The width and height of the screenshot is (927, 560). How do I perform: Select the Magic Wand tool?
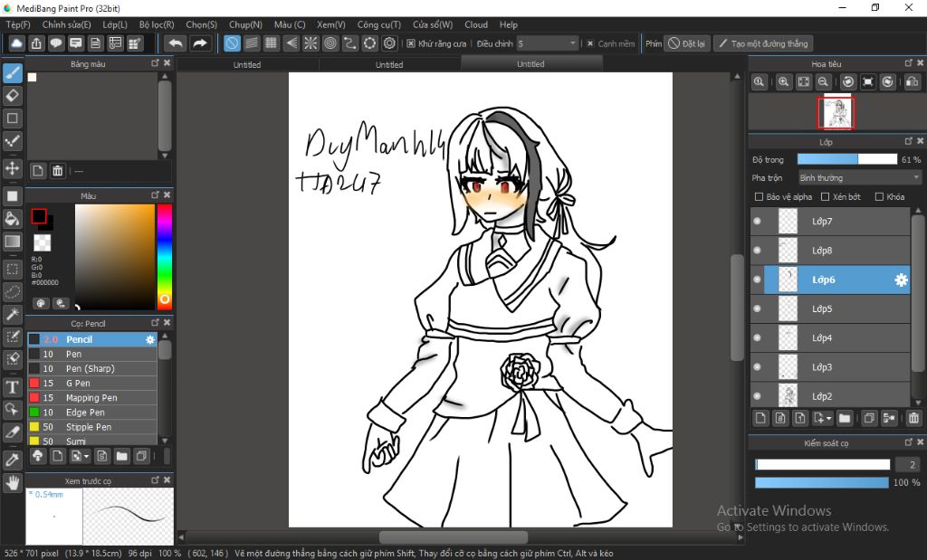[13, 314]
